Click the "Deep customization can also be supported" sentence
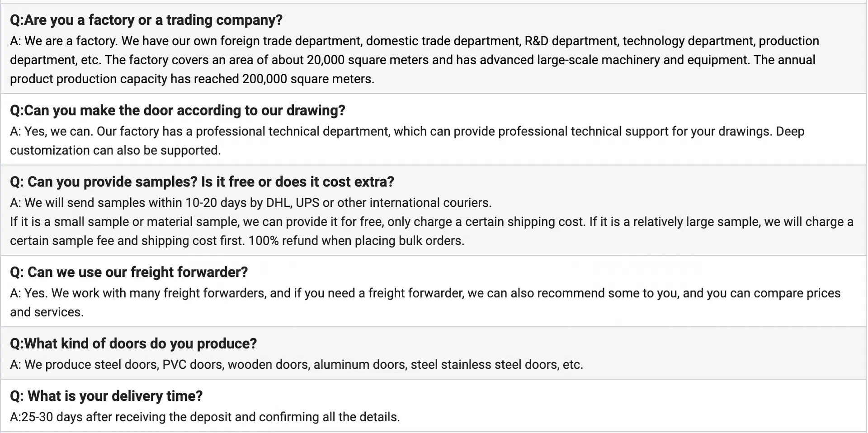868x433 pixels. pos(115,151)
